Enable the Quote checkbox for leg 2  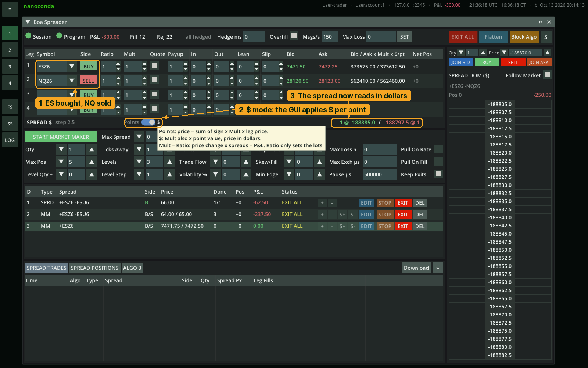[x=154, y=80]
